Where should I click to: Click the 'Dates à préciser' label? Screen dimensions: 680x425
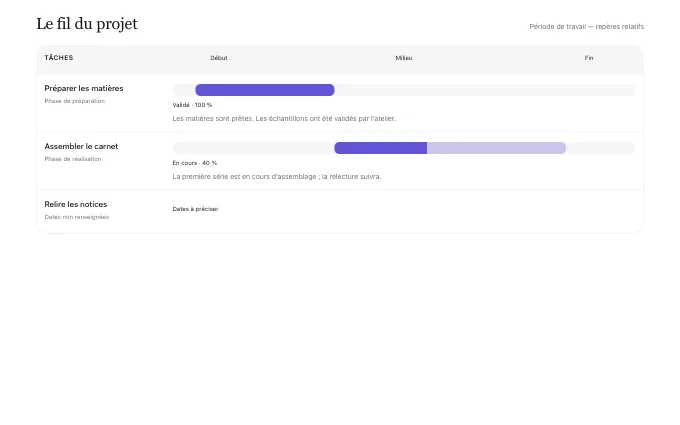(195, 209)
